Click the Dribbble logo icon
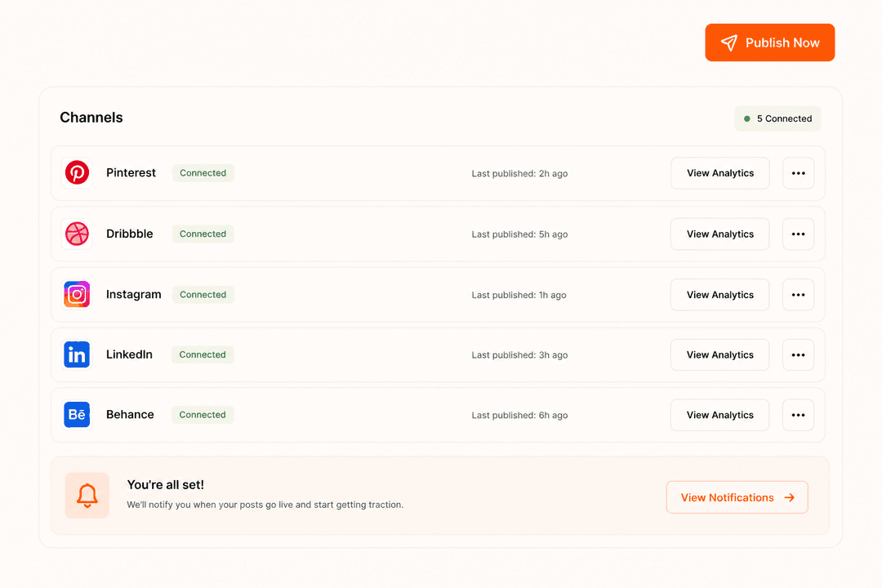The width and height of the screenshot is (882, 588). (x=77, y=234)
